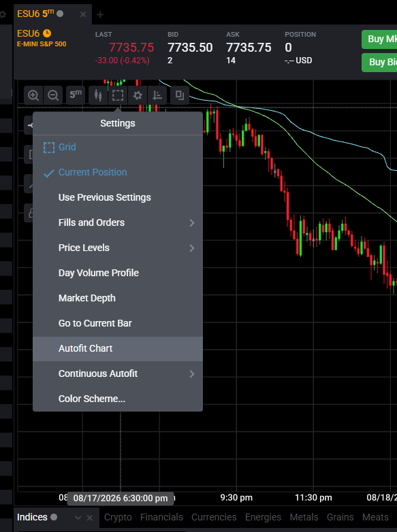Open the Indices panel dropdown chevron

point(78,518)
